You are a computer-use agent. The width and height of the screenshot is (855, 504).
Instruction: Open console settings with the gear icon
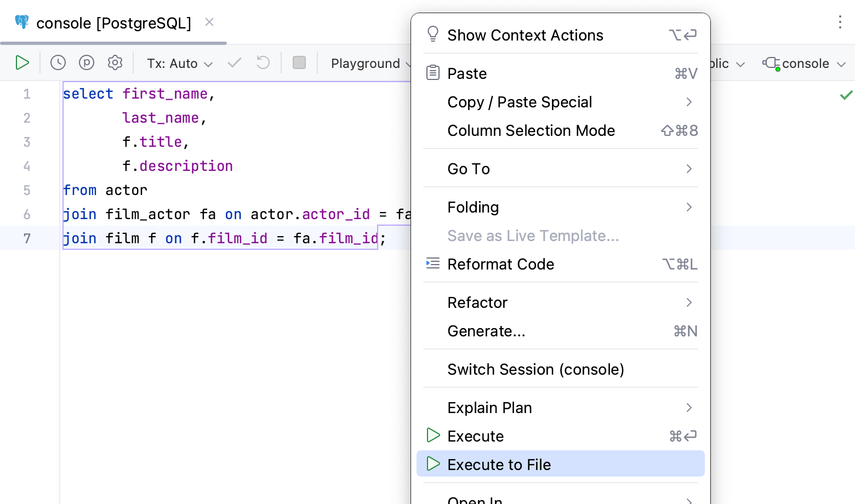pyautogui.click(x=115, y=62)
